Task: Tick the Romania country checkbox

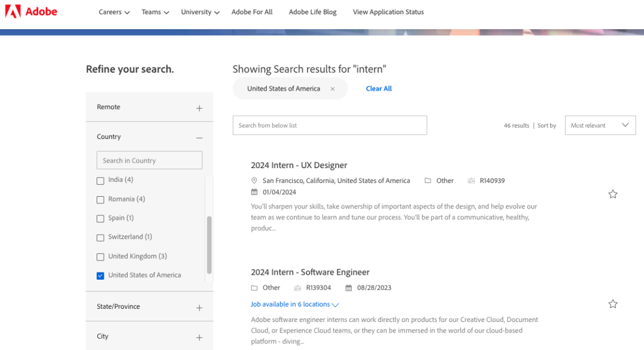Action: (100, 199)
